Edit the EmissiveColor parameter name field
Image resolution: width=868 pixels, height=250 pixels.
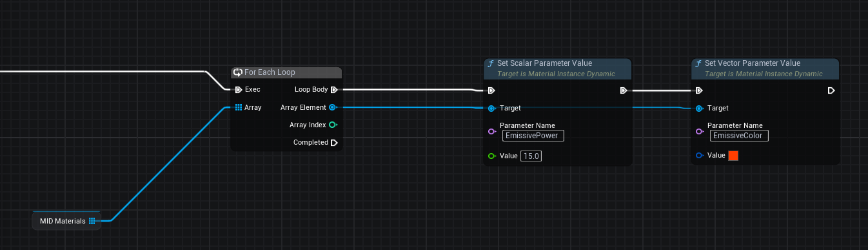coord(740,136)
